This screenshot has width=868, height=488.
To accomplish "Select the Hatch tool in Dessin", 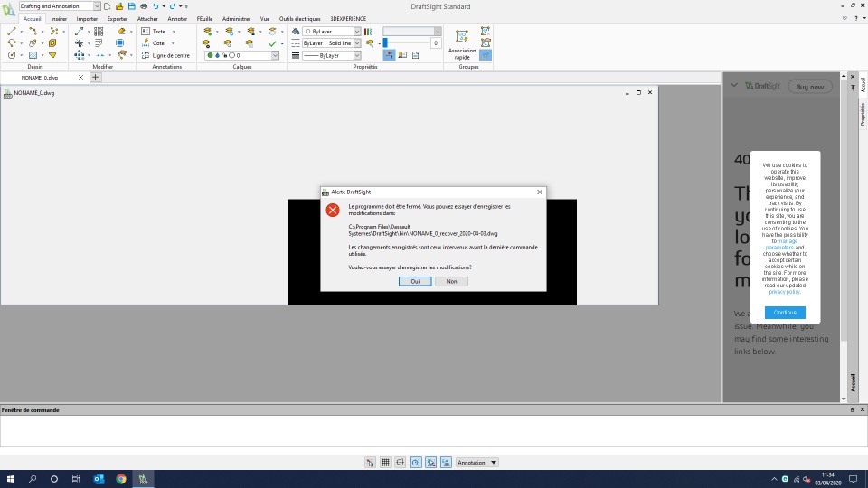I will 33,55.
